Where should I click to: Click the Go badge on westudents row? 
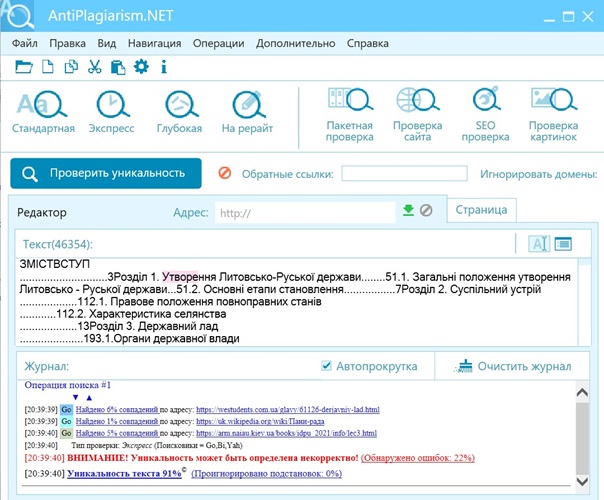[x=66, y=409]
